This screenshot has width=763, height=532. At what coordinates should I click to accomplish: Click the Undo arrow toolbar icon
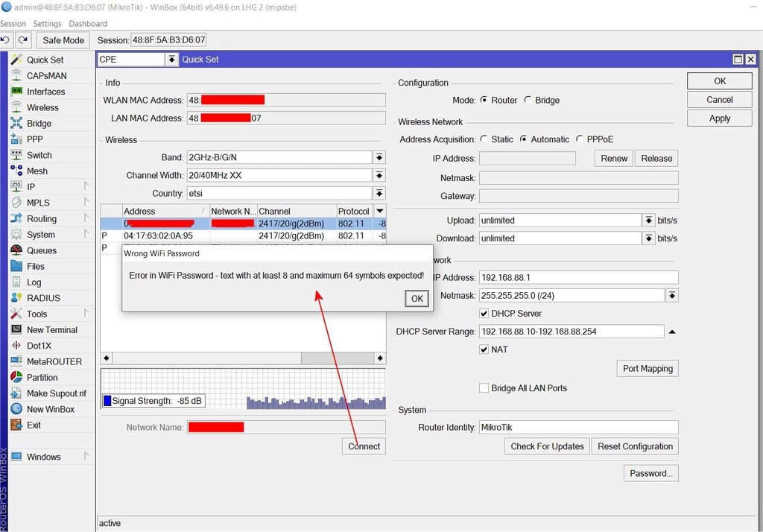(x=5, y=40)
